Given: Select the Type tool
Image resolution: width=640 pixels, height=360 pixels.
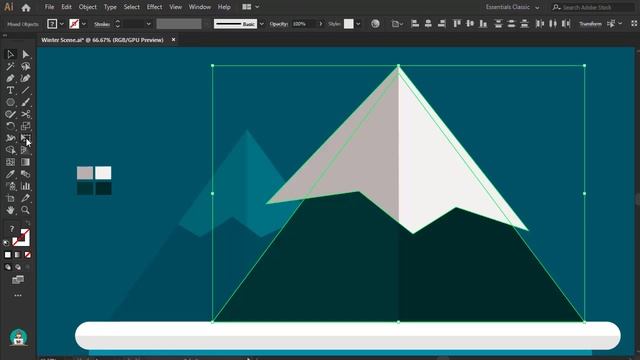Looking at the screenshot, I should click(10, 90).
